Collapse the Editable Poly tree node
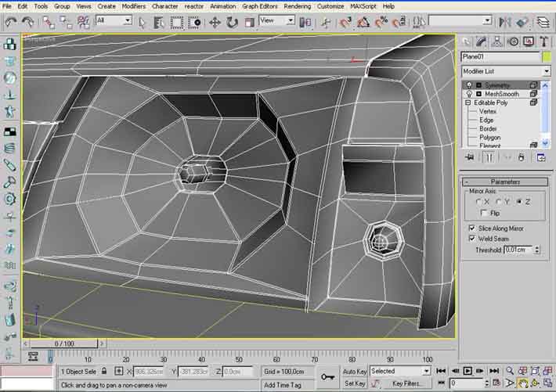This screenshot has width=556, height=392. click(468, 102)
